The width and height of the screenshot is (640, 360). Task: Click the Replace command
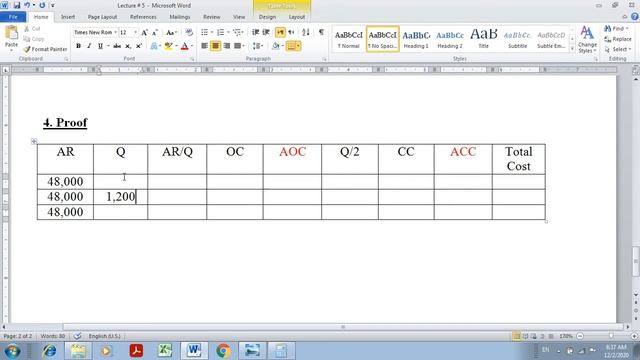pos(618,39)
